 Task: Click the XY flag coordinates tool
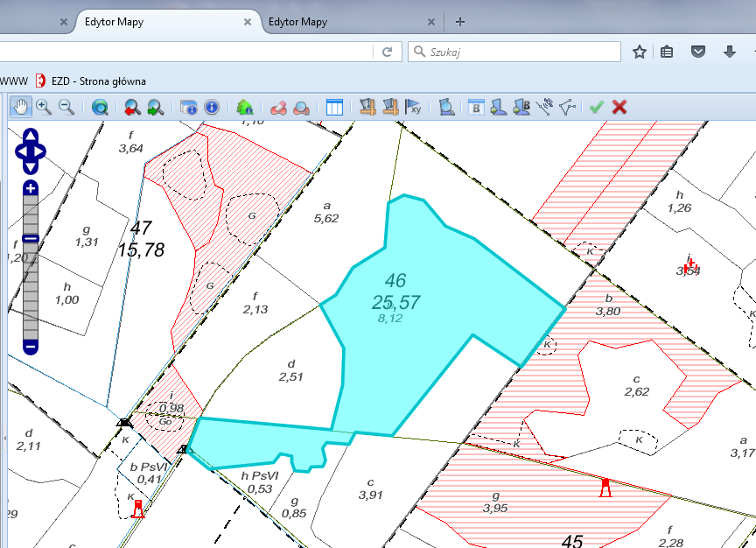point(415,108)
